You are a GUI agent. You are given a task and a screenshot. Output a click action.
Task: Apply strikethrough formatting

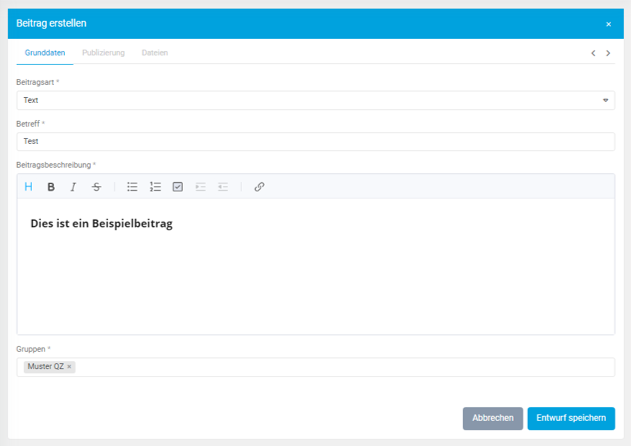(x=96, y=187)
